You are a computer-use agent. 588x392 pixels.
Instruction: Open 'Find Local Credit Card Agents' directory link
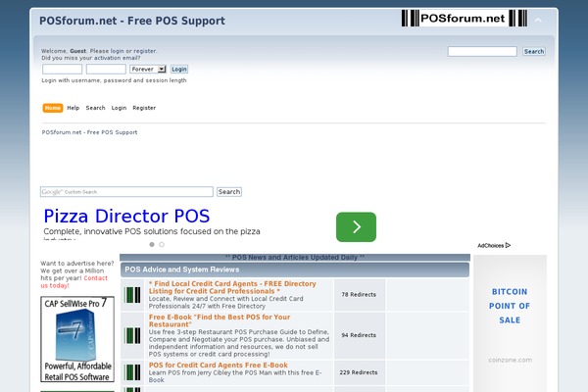click(x=232, y=287)
